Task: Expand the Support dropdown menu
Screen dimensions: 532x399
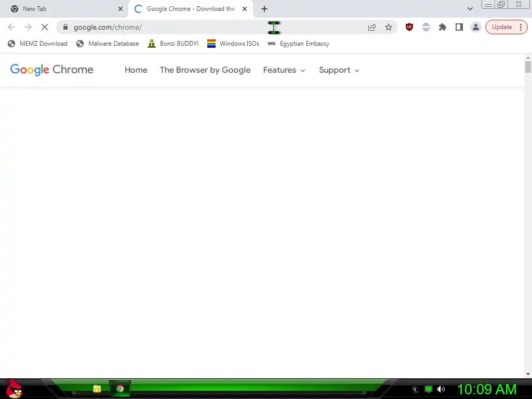Action: tap(339, 70)
